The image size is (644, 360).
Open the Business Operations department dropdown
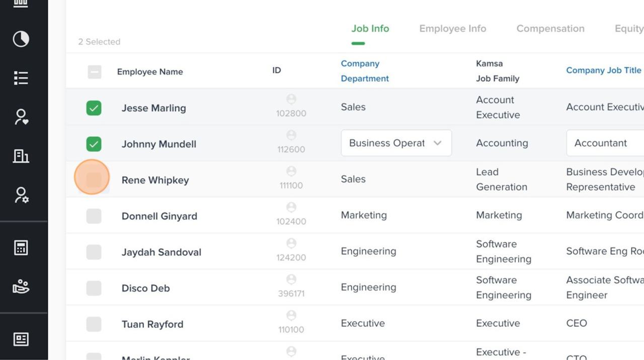pyautogui.click(x=396, y=143)
